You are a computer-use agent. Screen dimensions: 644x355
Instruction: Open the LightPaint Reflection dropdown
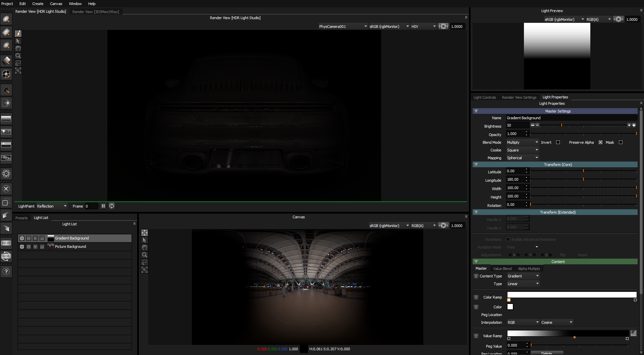[52, 206]
